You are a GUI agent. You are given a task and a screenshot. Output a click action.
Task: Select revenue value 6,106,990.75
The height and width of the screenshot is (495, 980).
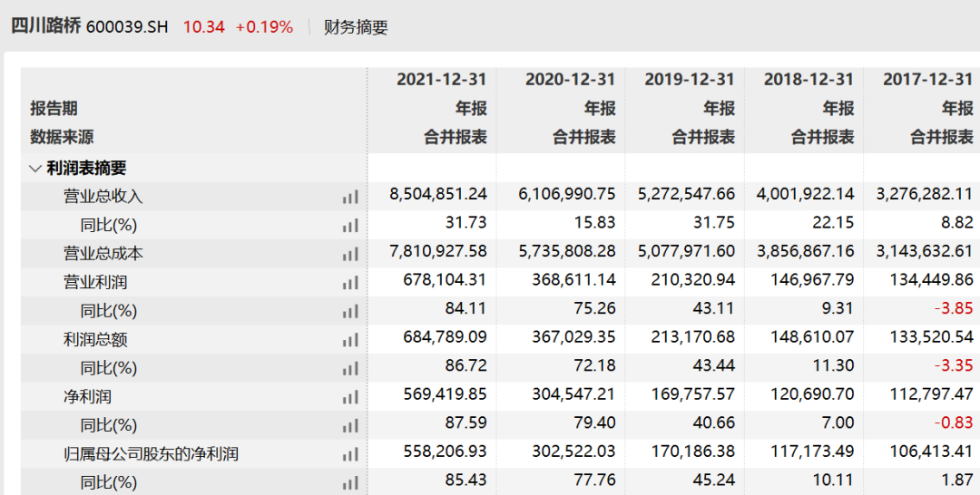pos(567,194)
